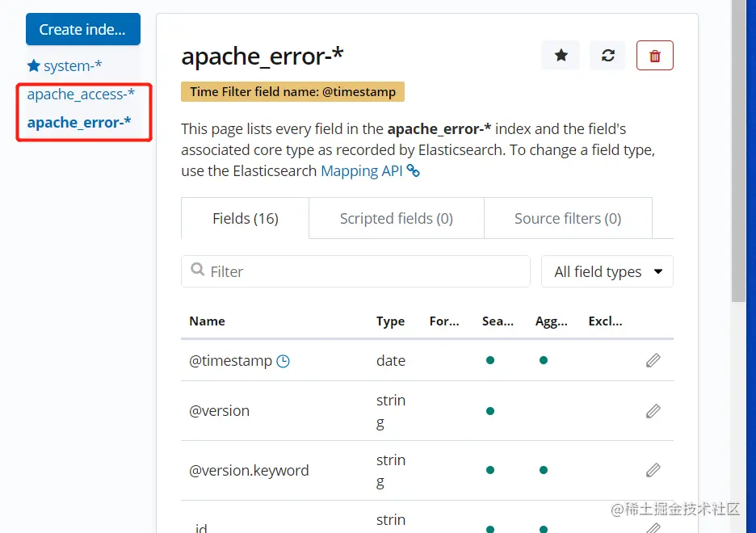Focus the Filter fields search box
Image resolution: width=756 pixels, height=533 pixels.
355,272
